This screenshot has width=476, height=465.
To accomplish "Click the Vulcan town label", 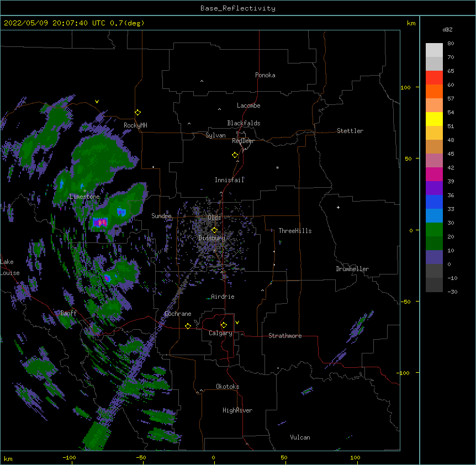I will (300, 437).
